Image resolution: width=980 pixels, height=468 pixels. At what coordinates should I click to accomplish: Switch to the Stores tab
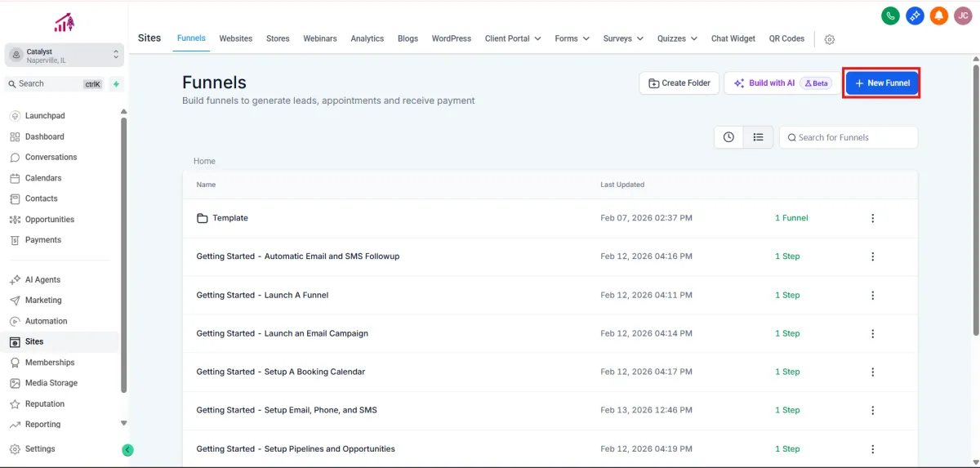pos(278,38)
